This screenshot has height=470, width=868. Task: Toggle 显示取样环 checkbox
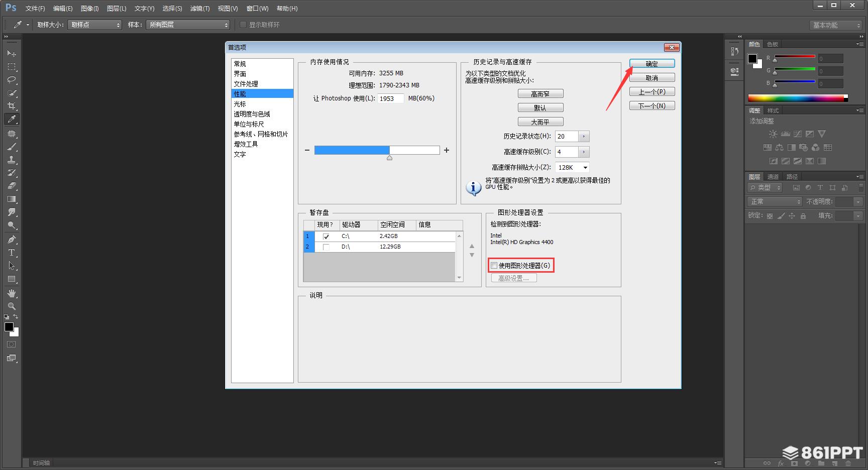click(x=243, y=25)
